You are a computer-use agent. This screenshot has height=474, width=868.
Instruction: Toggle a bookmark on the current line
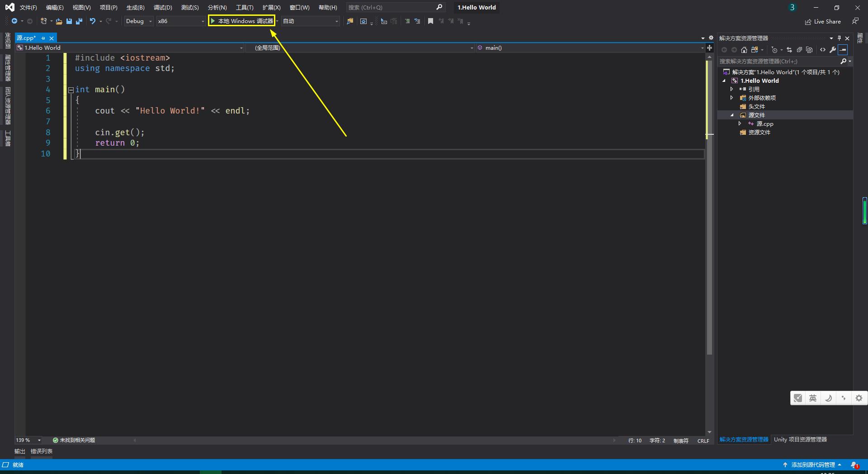(x=431, y=21)
